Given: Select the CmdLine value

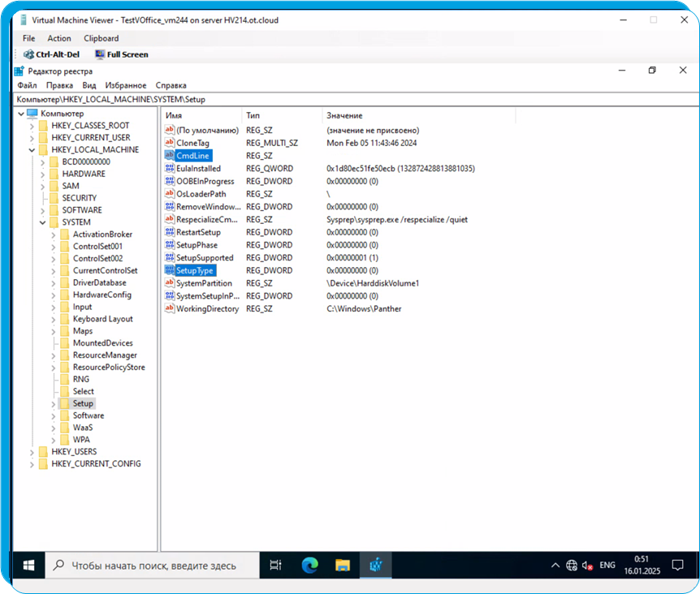Looking at the screenshot, I should pos(192,156).
